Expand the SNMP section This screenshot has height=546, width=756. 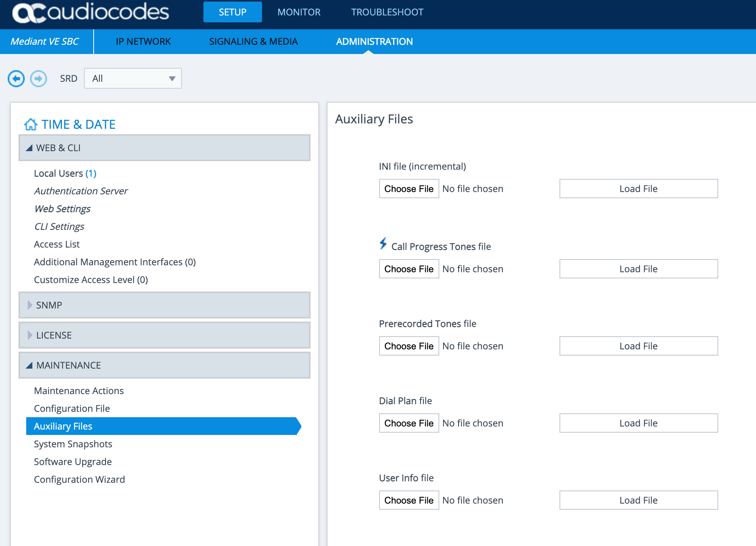tap(165, 305)
